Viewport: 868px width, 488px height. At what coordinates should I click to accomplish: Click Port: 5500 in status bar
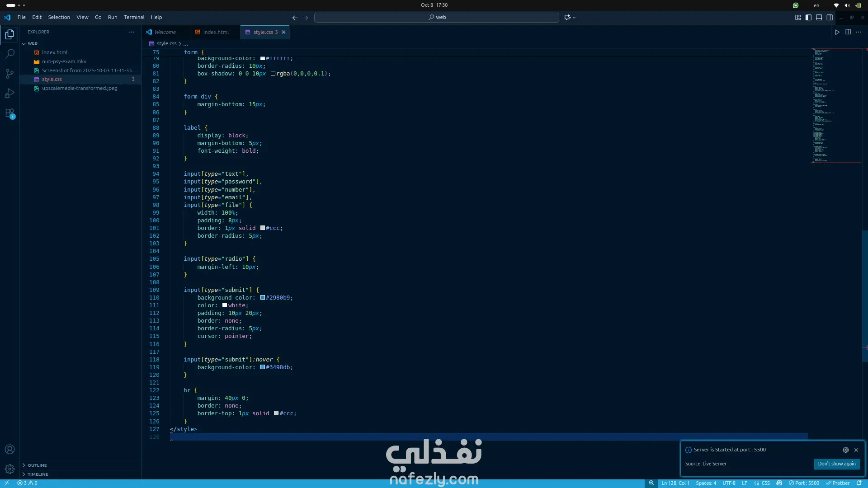point(804,483)
